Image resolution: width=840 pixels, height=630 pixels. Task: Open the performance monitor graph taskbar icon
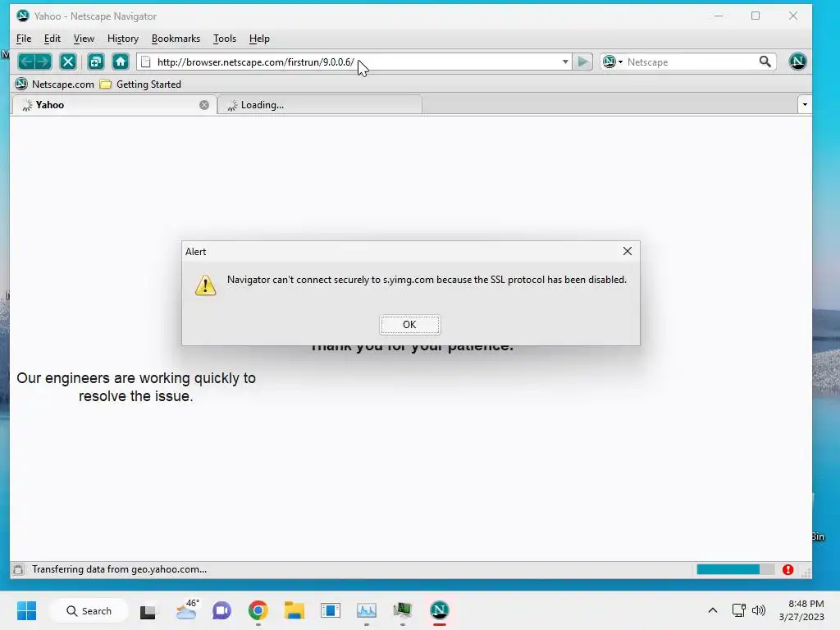(367, 610)
